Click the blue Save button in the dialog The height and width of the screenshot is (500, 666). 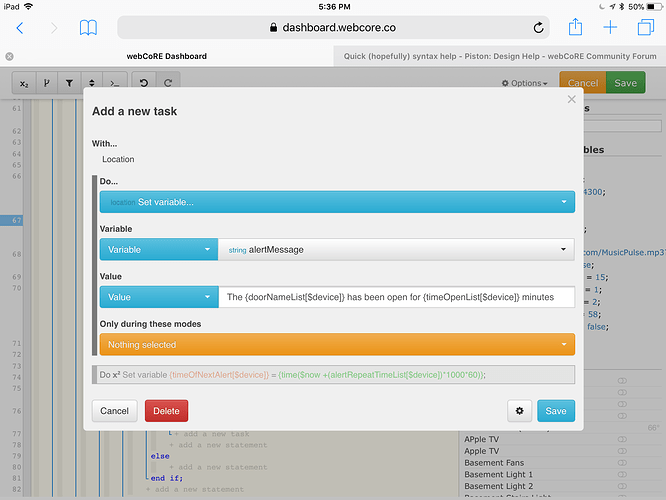coord(556,411)
